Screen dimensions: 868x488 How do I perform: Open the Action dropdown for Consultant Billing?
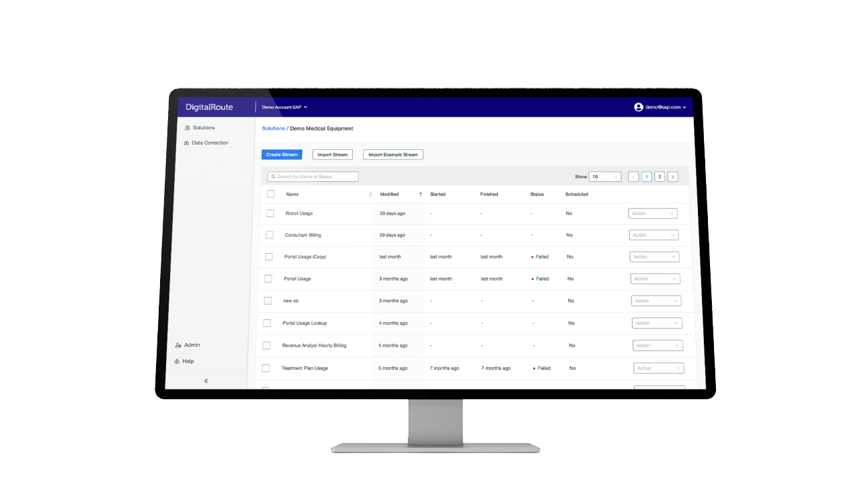tap(653, 234)
